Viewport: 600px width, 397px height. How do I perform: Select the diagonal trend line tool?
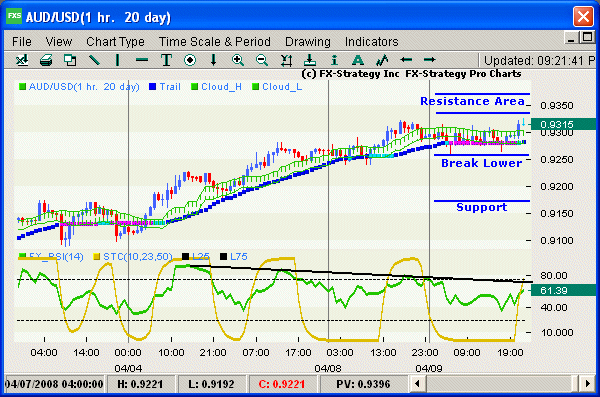pos(94,60)
